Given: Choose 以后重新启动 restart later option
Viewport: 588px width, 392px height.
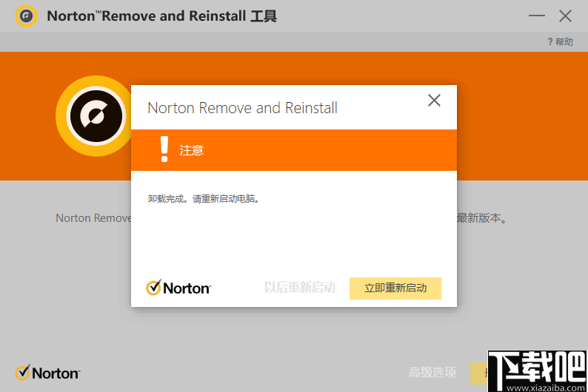Looking at the screenshot, I should tap(300, 288).
